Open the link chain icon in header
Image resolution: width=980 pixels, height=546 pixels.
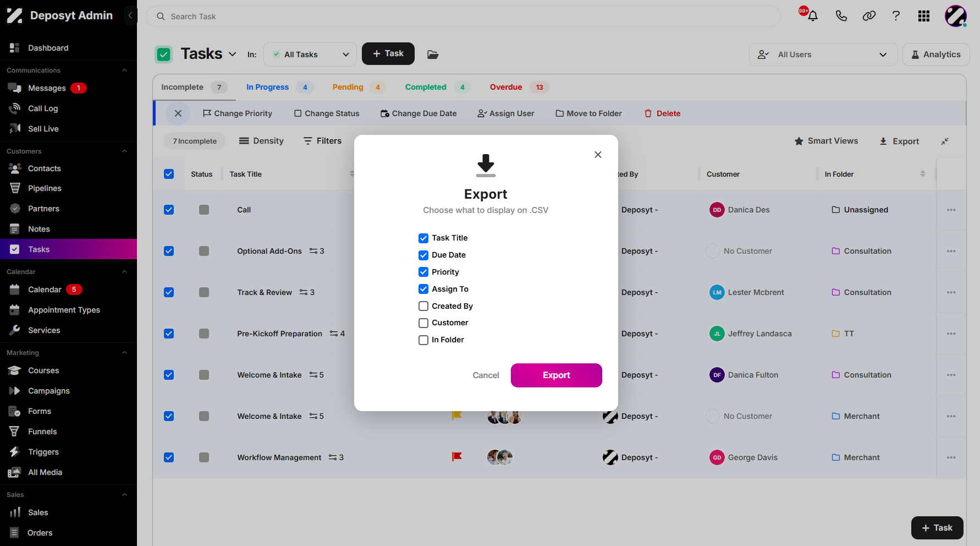tap(869, 16)
